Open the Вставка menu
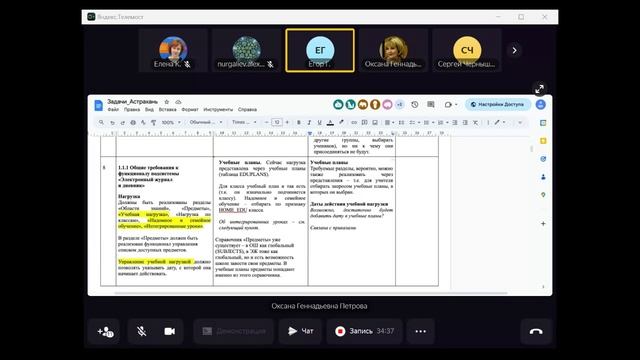 click(167, 109)
